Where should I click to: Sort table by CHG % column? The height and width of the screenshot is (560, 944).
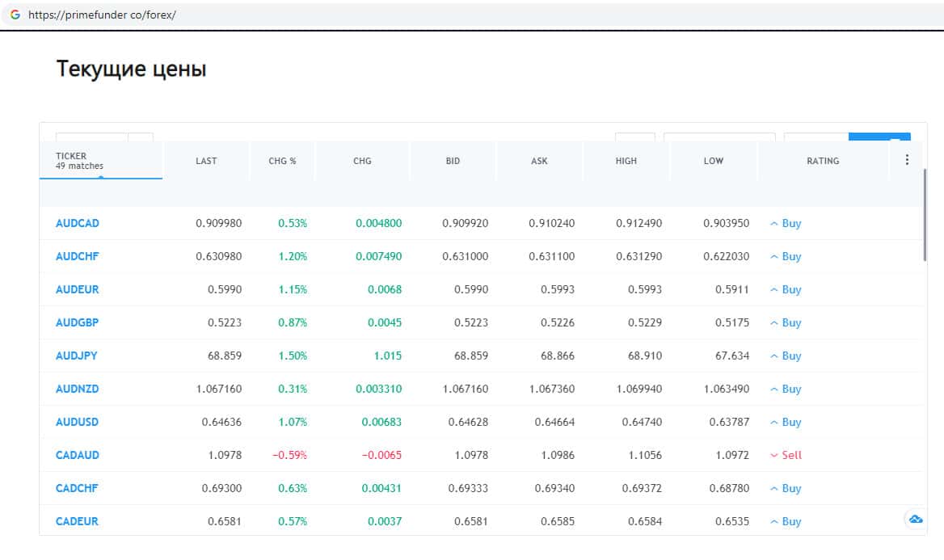tap(282, 161)
